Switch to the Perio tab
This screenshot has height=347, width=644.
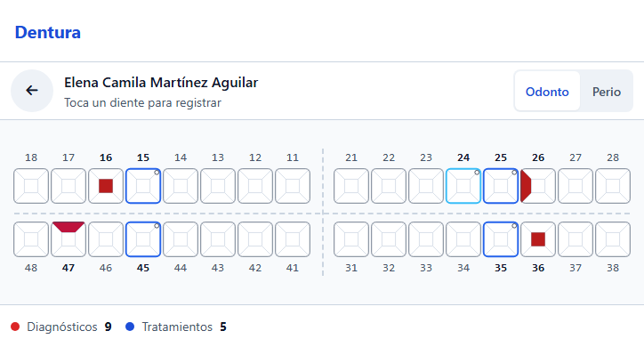(607, 91)
